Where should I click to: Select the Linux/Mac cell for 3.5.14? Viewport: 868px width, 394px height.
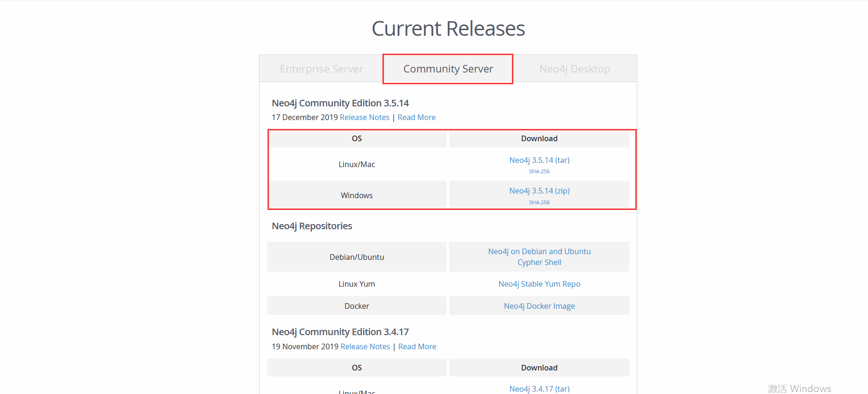[357, 164]
